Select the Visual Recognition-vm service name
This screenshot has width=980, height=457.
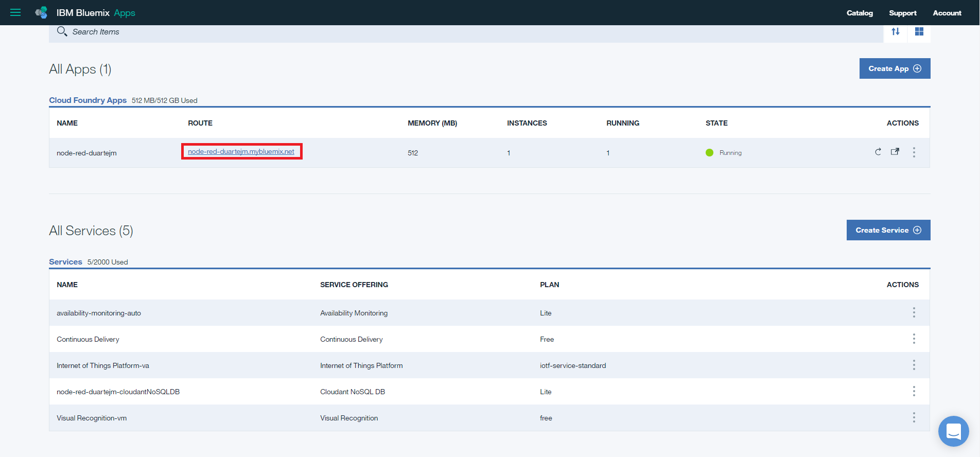tap(92, 418)
